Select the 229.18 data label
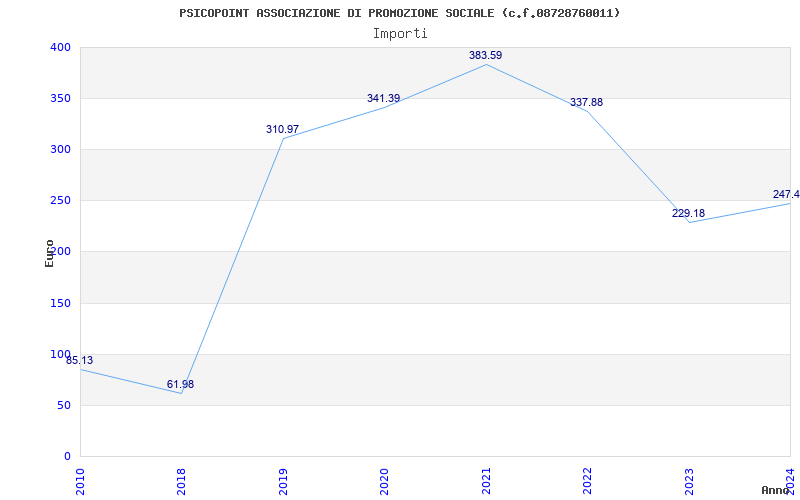The width and height of the screenshot is (800, 500). point(688,213)
